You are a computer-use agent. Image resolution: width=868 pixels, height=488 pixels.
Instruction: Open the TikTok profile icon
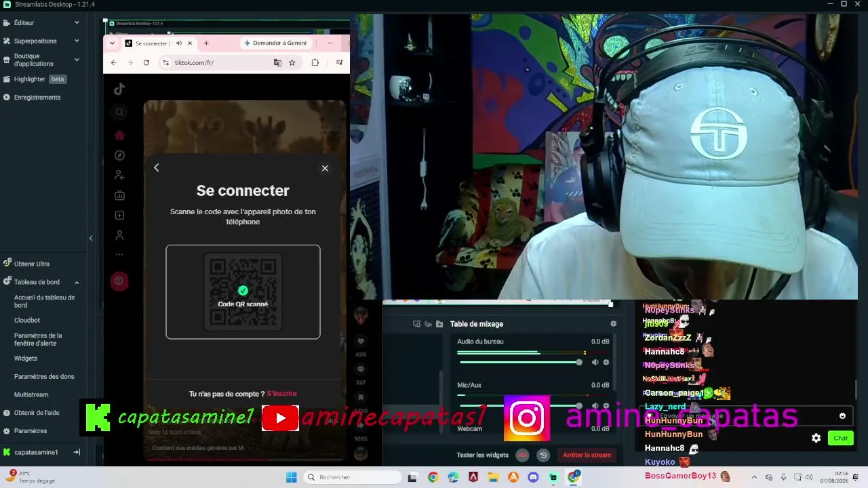pyautogui.click(x=119, y=235)
